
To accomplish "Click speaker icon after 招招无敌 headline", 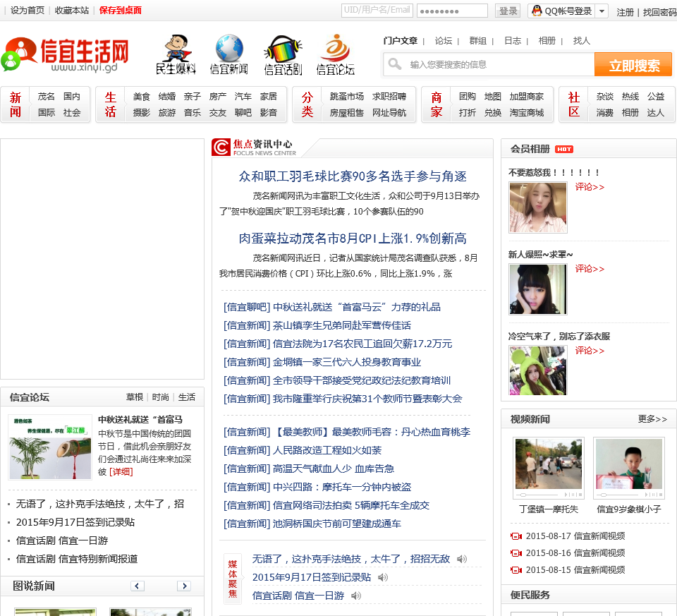I will click(462, 559).
